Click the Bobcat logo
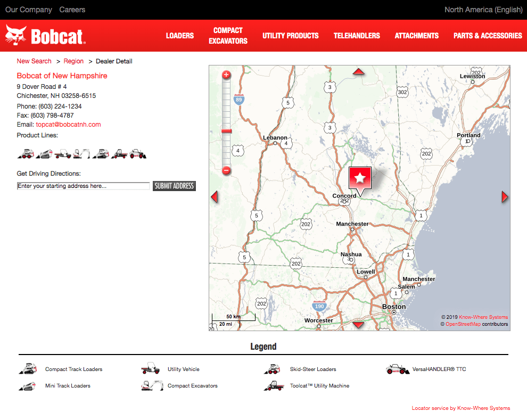Viewport: 527px width, 420px height. click(x=45, y=35)
